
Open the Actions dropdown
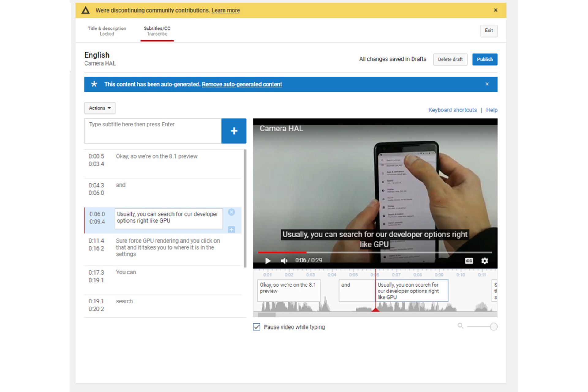pyautogui.click(x=100, y=108)
